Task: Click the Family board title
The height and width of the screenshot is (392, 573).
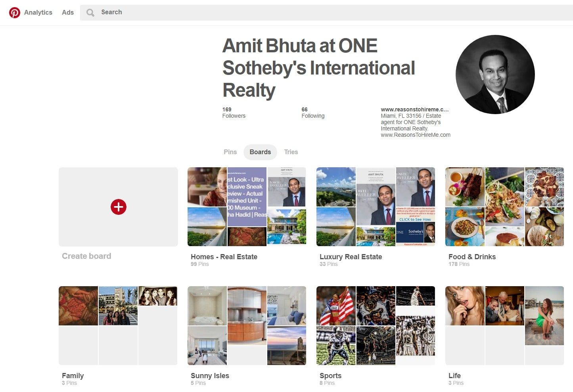Action: (x=73, y=376)
